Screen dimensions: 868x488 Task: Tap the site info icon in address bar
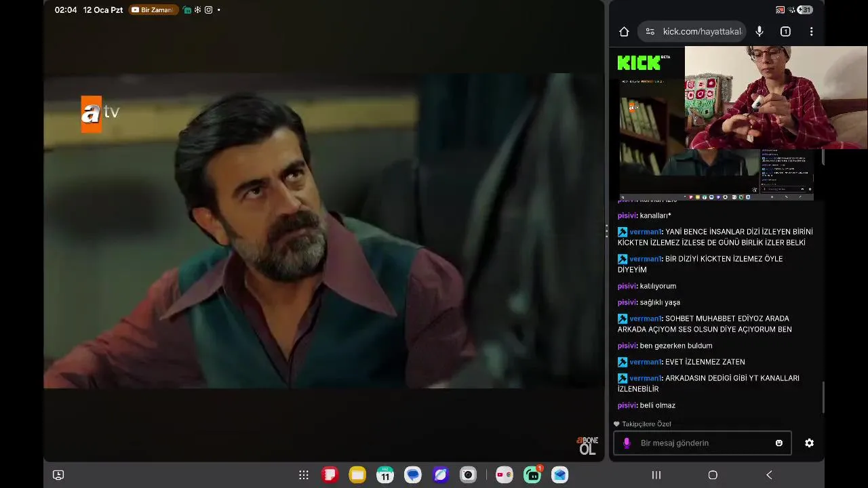(x=650, y=31)
